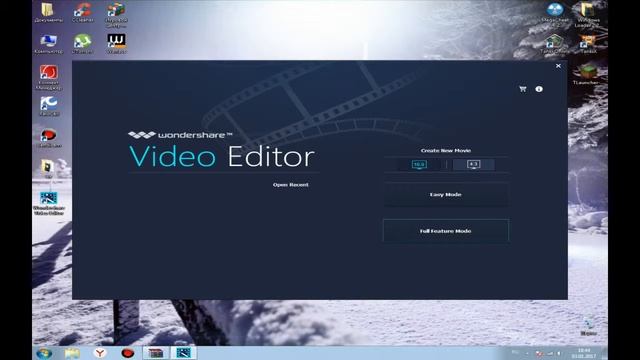This screenshot has width=640, height=360.
Task: Open the info about icon
Action: pyautogui.click(x=539, y=89)
